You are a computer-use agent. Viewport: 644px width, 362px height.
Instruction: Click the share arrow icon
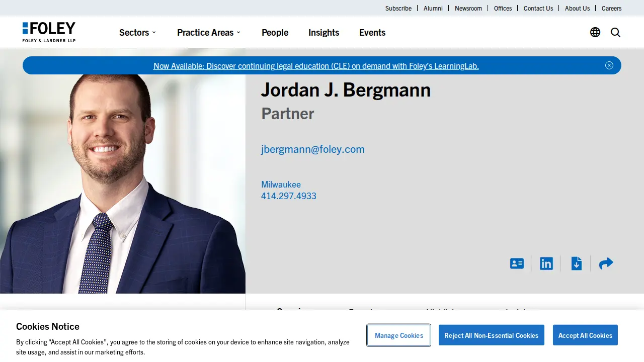point(606,263)
